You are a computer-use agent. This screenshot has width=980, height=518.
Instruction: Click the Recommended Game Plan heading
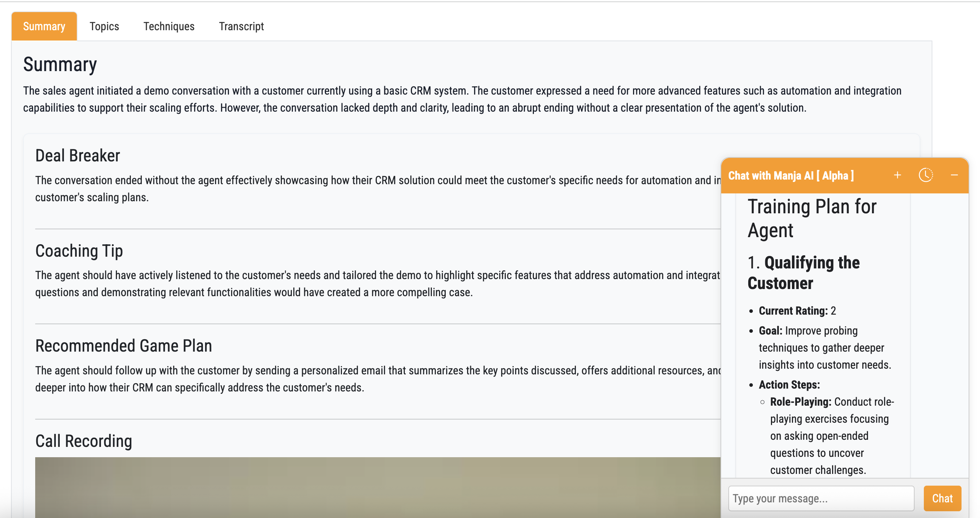click(x=124, y=346)
